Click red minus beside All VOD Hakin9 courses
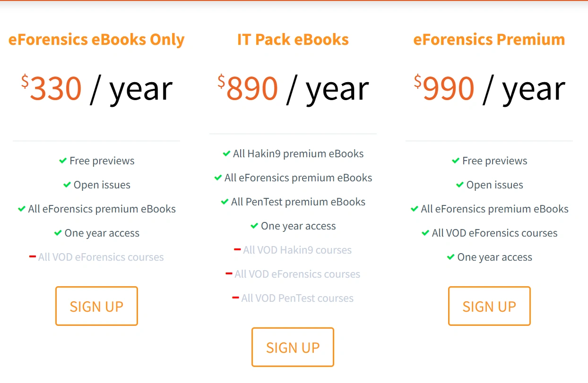Viewport: 588px width, 383px height. click(237, 249)
